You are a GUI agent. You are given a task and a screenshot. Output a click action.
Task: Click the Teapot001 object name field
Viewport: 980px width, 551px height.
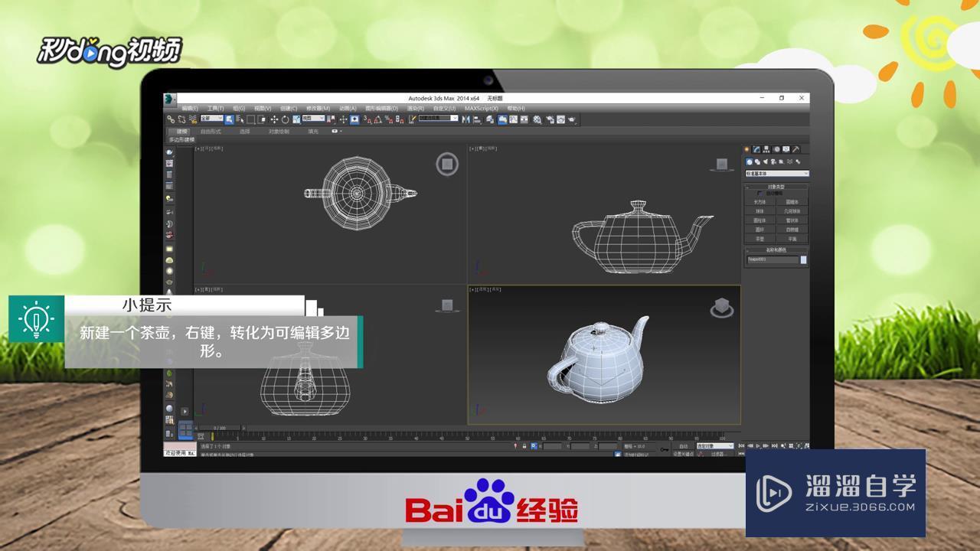tap(773, 260)
